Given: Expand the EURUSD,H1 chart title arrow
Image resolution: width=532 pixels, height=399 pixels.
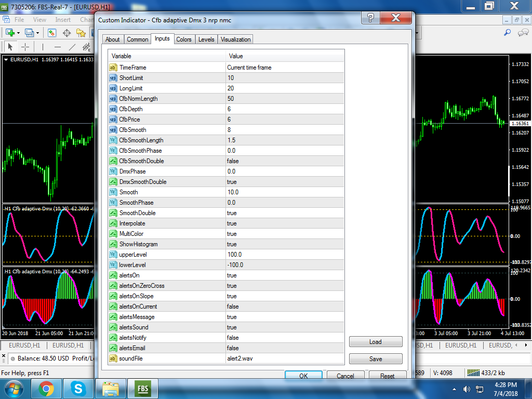Looking at the screenshot, I should (x=6, y=59).
